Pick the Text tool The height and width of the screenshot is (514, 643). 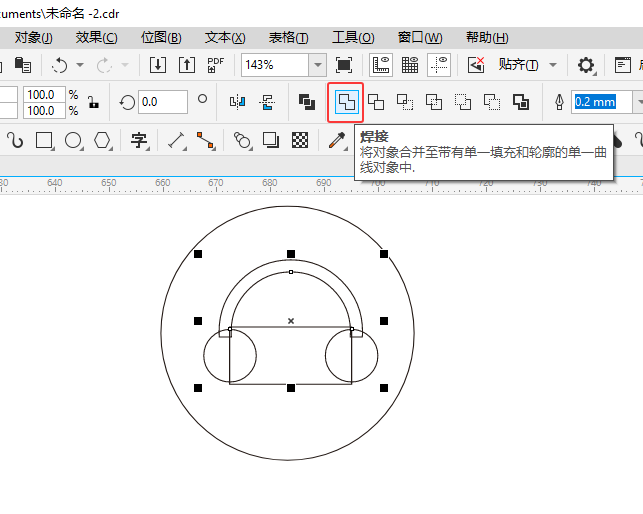[140, 140]
